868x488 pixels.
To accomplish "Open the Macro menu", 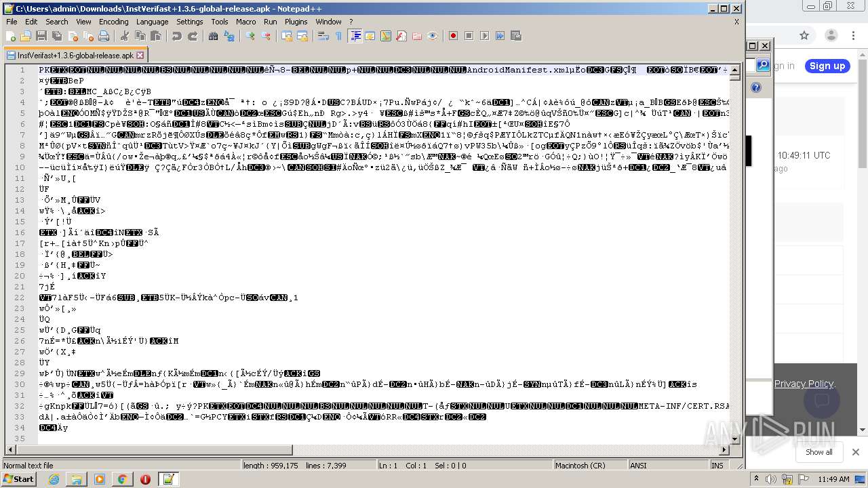I will pyautogui.click(x=246, y=22).
